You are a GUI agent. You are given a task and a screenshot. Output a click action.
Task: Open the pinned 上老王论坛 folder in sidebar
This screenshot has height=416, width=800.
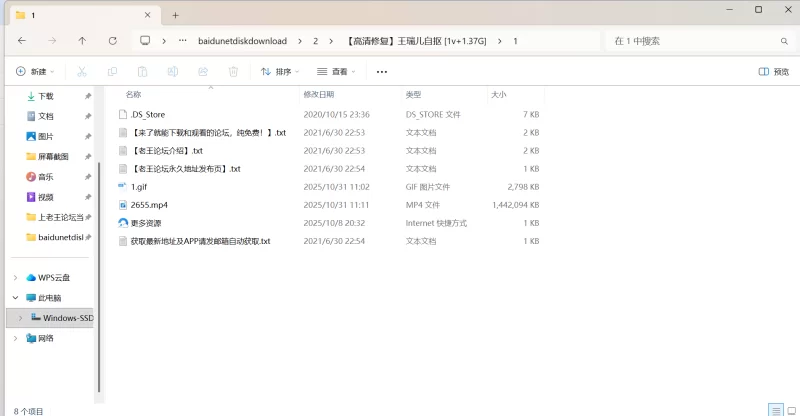tap(55, 217)
